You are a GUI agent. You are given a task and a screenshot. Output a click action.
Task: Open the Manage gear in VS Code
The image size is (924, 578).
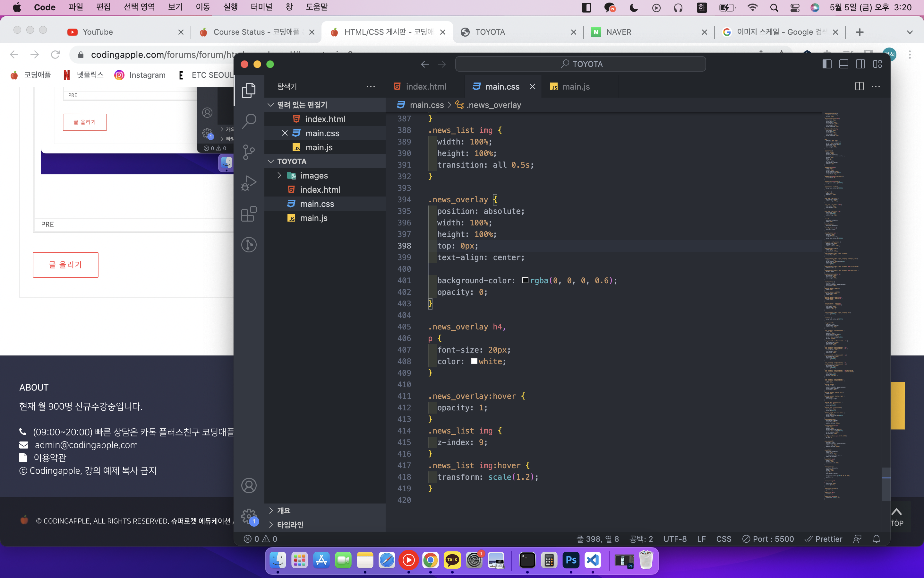pyautogui.click(x=249, y=516)
